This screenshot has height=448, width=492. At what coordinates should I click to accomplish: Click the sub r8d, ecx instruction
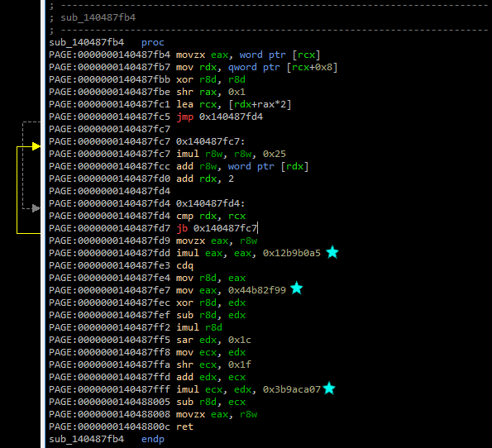tap(211, 402)
